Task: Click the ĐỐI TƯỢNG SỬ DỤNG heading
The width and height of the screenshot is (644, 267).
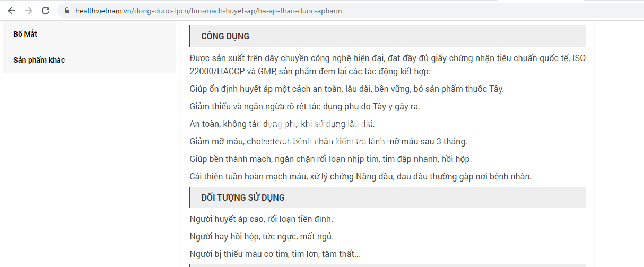Action: point(242,197)
